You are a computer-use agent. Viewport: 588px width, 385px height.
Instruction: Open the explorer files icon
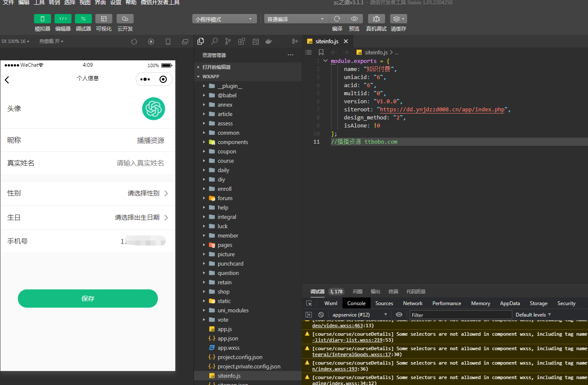coord(201,41)
